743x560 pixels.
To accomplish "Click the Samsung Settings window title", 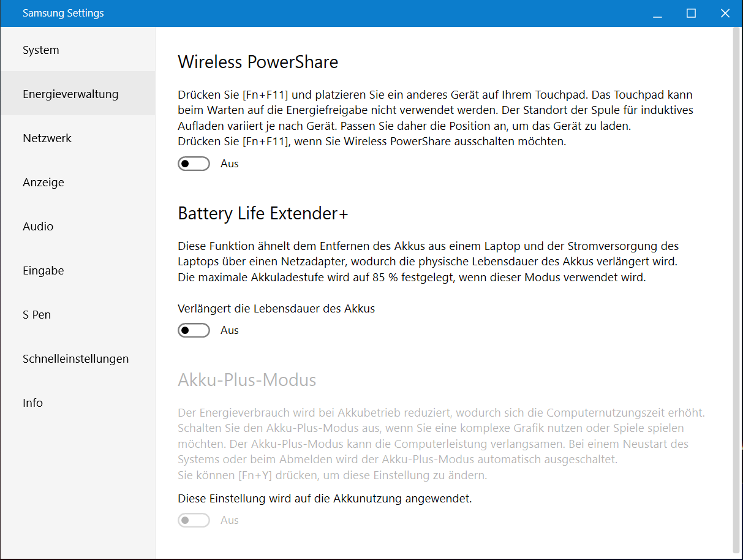I will tap(63, 13).
